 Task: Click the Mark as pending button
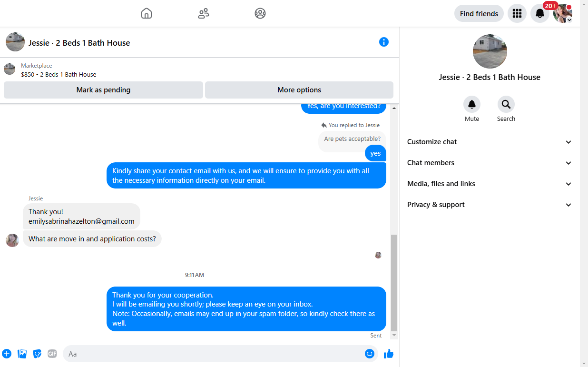click(x=103, y=90)
